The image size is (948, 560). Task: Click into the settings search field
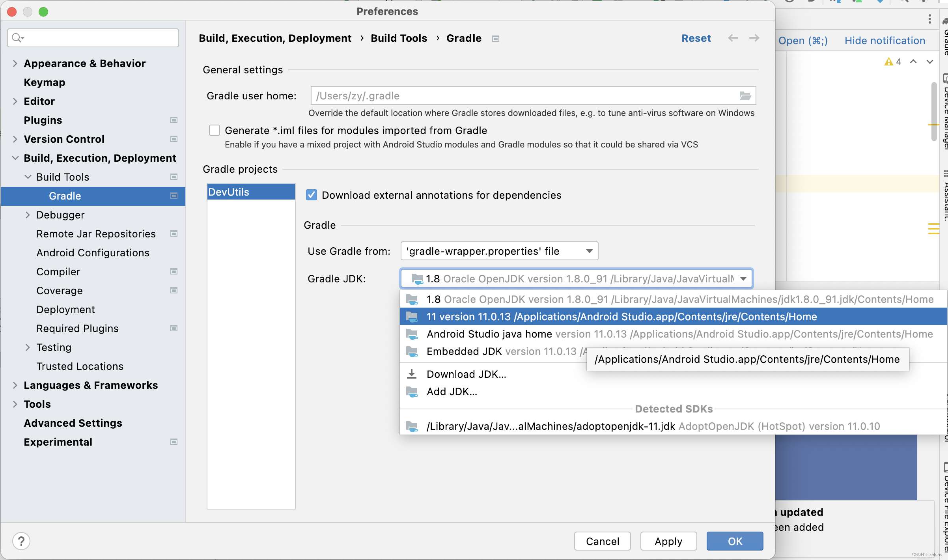[93, 38]
